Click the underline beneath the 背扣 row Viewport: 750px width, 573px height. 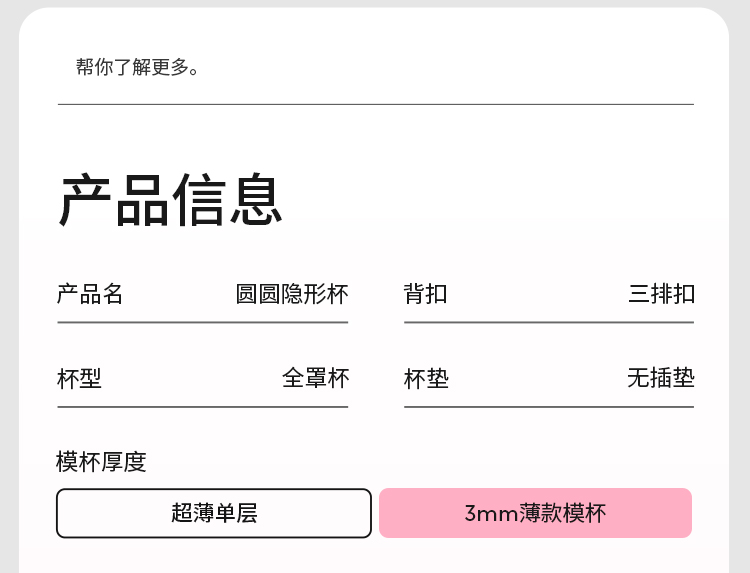[x=548, y=323]
